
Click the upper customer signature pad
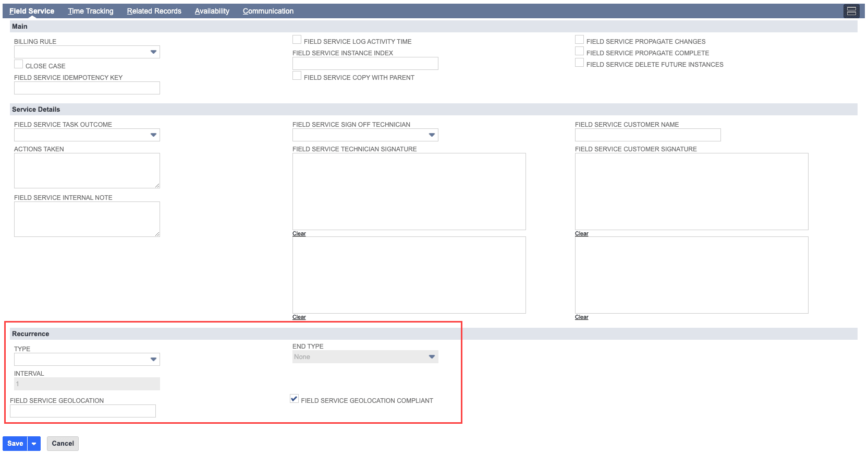pos(692,192)
